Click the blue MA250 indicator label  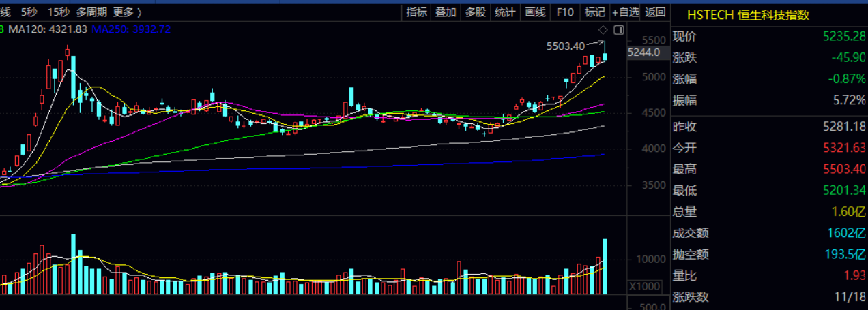coord(131,29)
